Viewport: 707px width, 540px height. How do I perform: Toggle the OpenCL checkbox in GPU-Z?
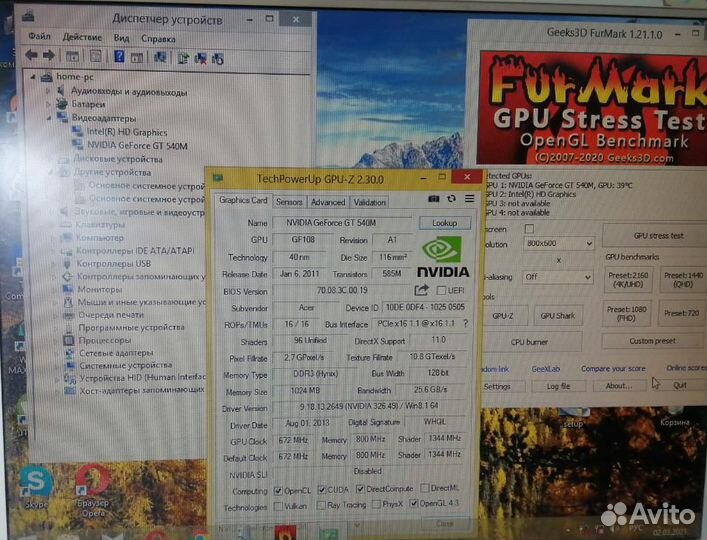[x=279, y=491]
